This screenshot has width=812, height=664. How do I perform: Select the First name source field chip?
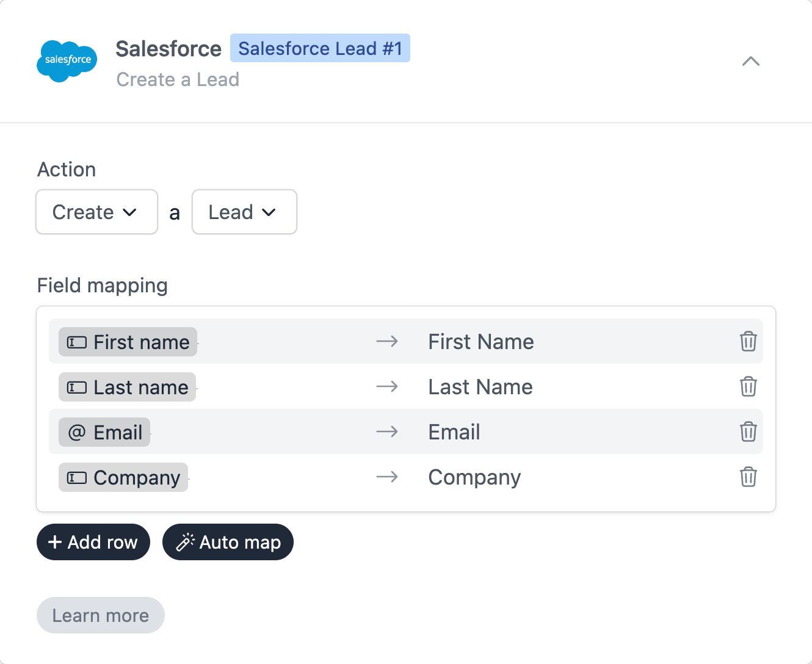click(x=128, y=342)
